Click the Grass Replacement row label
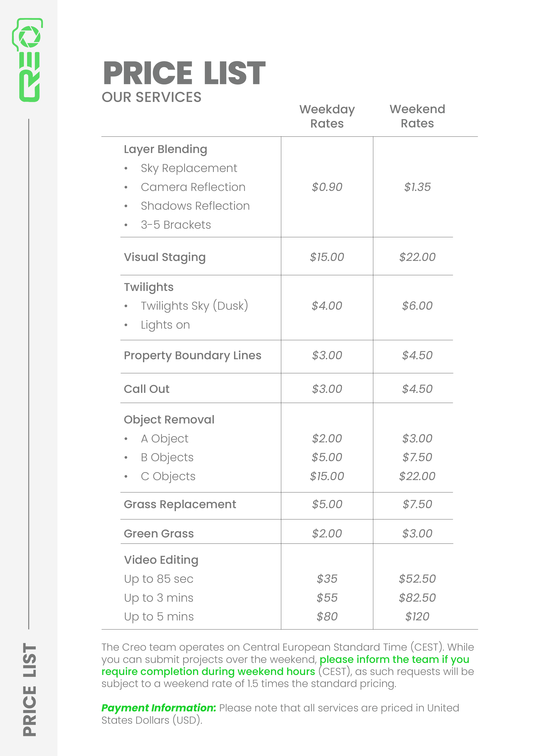 [180, 505]
